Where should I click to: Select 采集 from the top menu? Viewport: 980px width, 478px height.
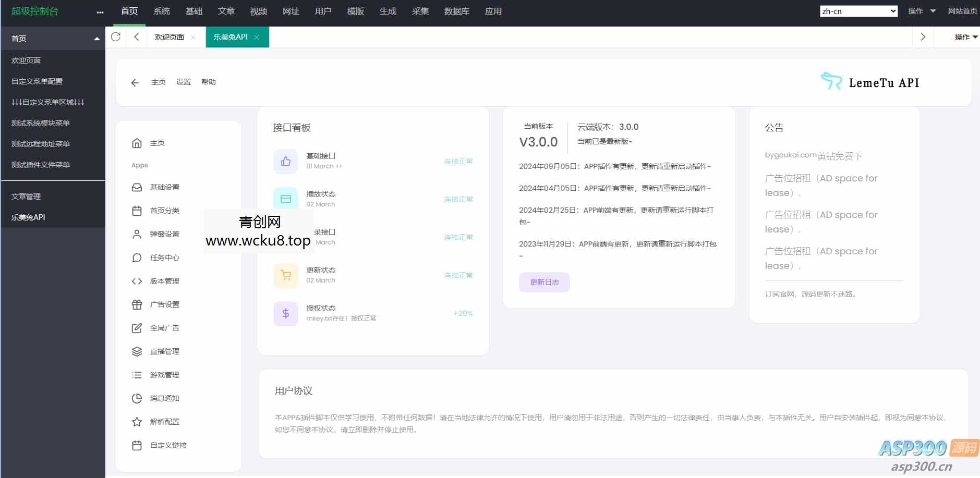pyautogui.click(x=420, y=11)
